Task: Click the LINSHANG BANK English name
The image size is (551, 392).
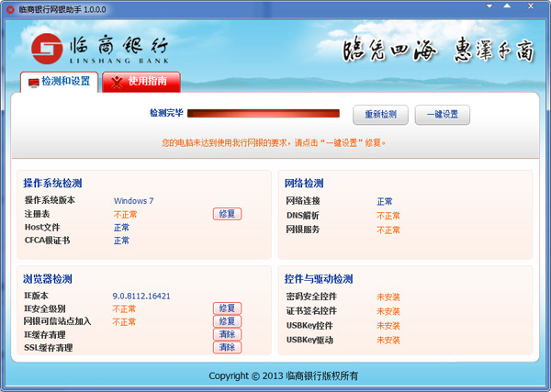Action: [119, 61]
